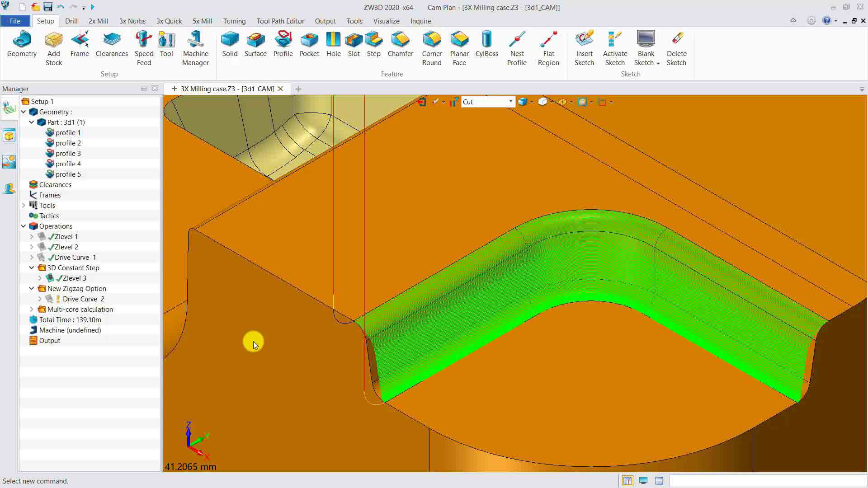This screenshot has width=868, height=488.
Task: Expand the Tools tree node
Action: tap(24, 206)
